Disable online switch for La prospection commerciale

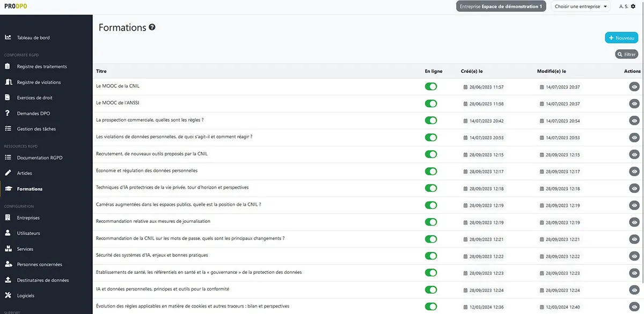click(430, 121)
